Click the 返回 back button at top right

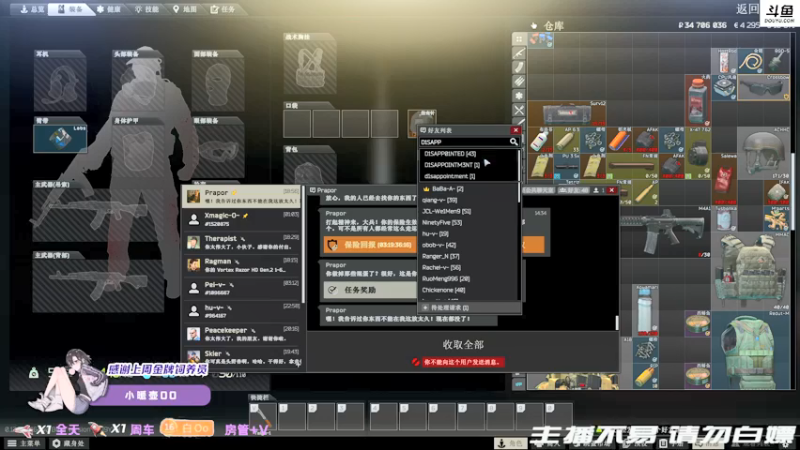click(x=747, y=9)
